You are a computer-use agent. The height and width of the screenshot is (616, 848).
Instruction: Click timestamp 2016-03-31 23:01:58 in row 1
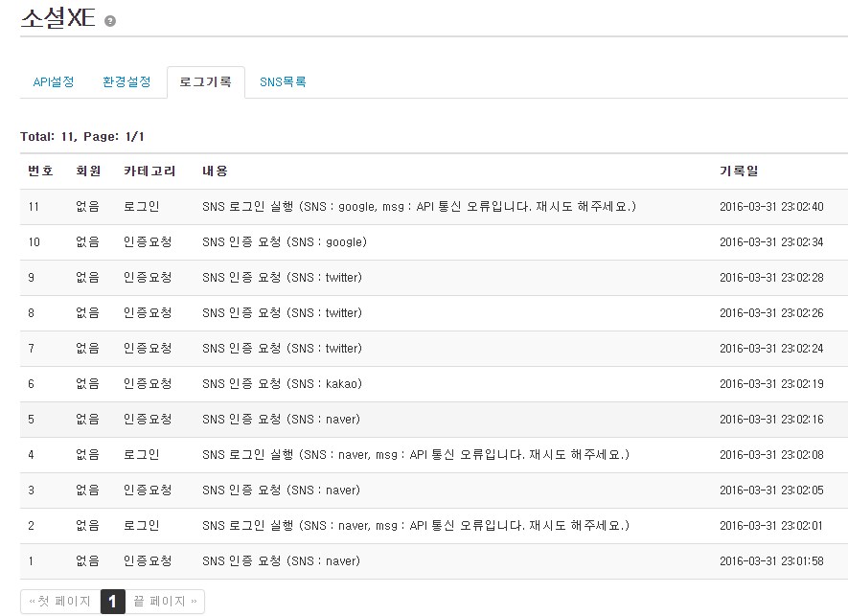pos(771,561)
